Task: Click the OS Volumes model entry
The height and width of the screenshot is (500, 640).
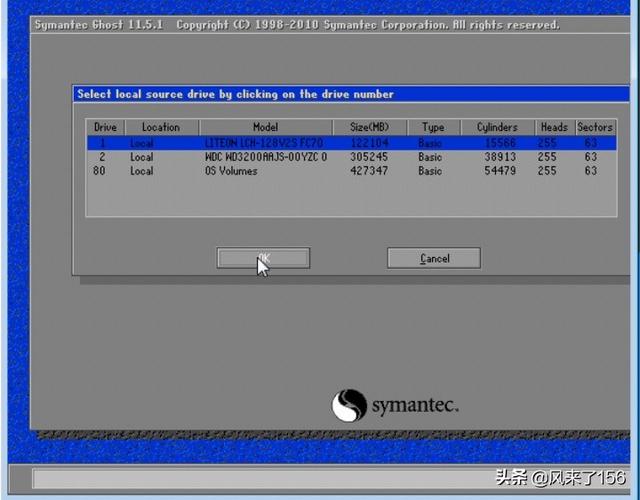Action: coord(231,171)
